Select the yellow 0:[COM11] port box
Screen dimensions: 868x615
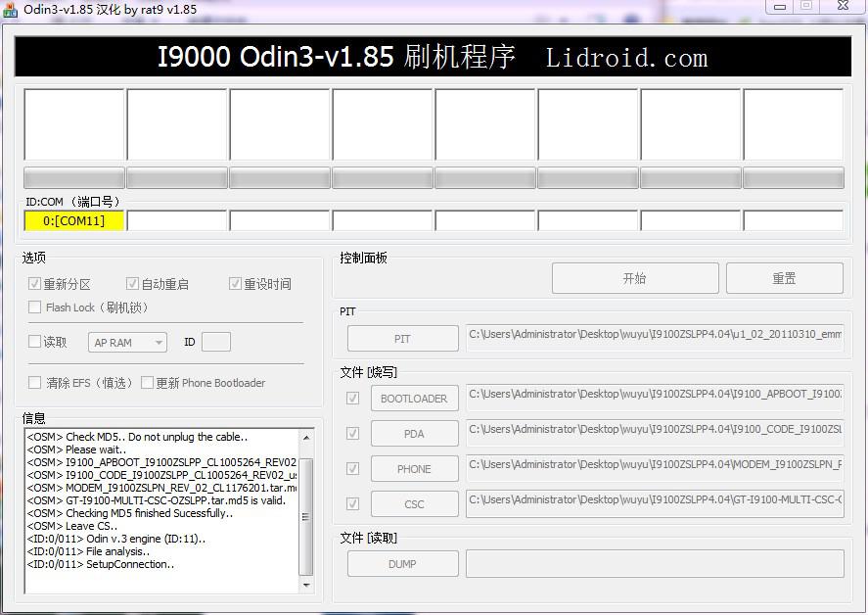tap(74, 220)
